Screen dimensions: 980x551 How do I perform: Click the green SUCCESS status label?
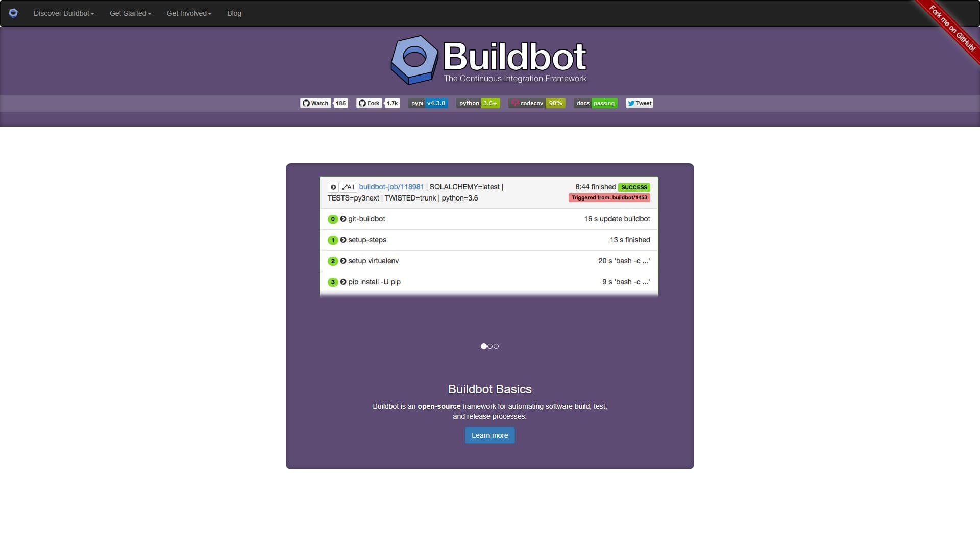(x=634, y=187)
